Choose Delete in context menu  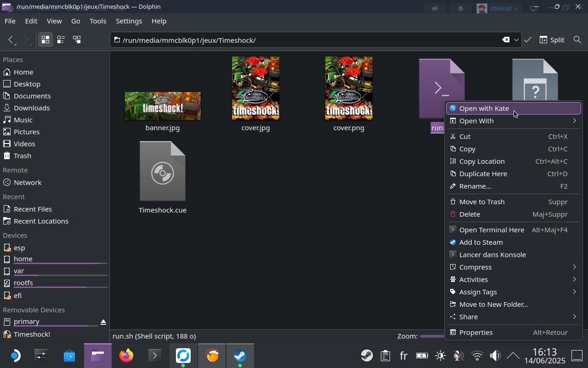(514, 214)
